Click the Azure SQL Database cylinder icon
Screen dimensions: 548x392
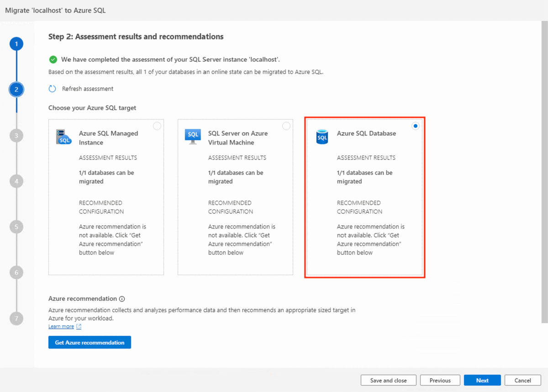[x=322, y=136]
